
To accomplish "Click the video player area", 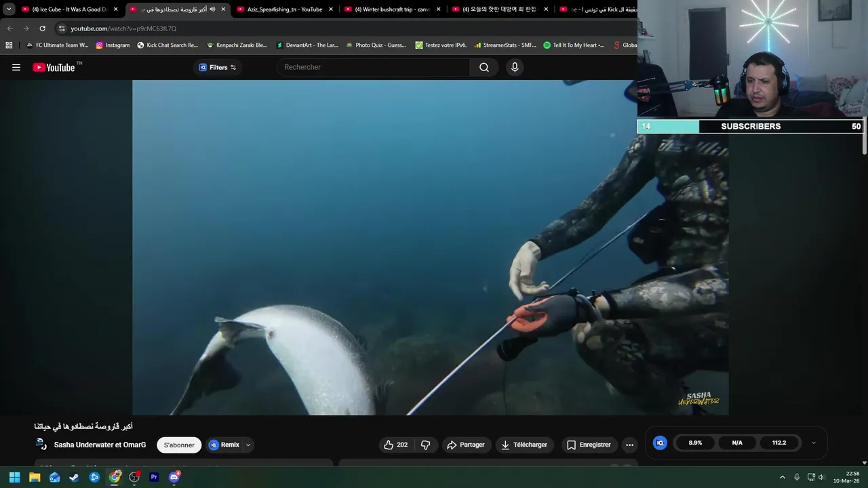I will [431, 247].
